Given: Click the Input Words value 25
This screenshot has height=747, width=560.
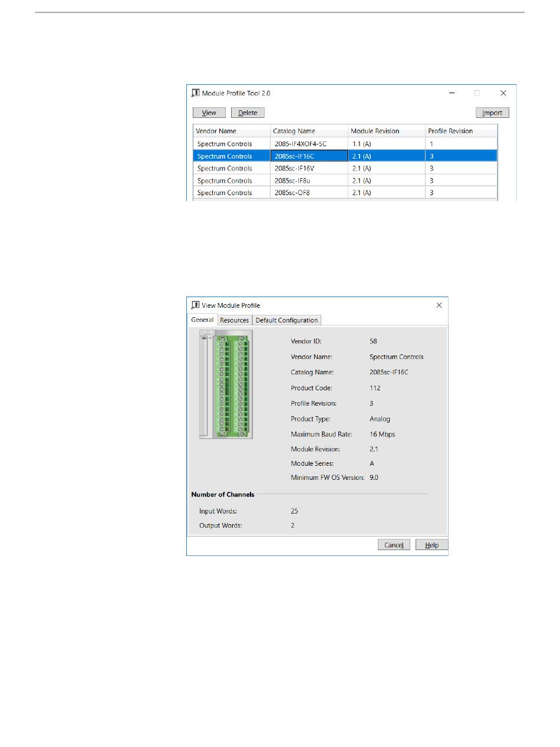Looking at the screenshot, I should (x=294, y=511).
